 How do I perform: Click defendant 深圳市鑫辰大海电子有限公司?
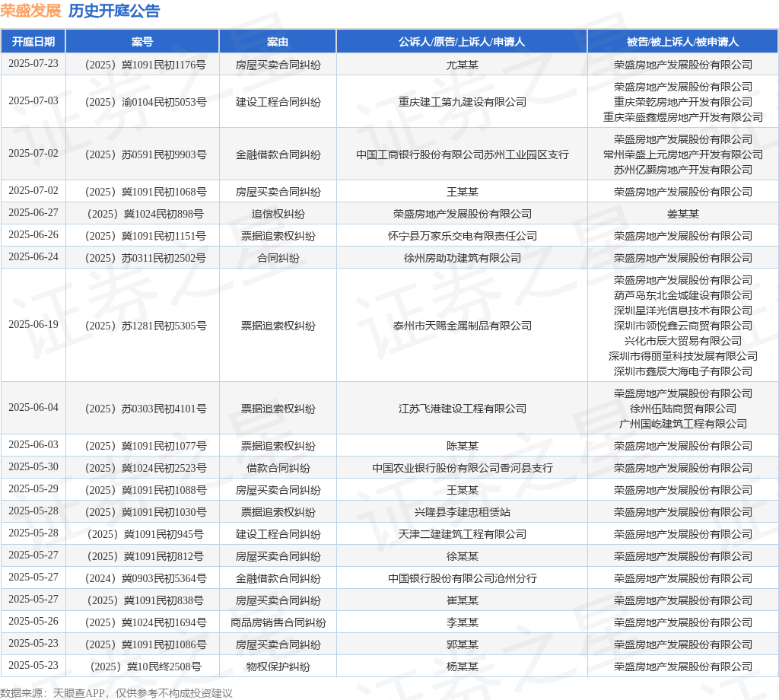pyautogui.click(x=682, y=371)
